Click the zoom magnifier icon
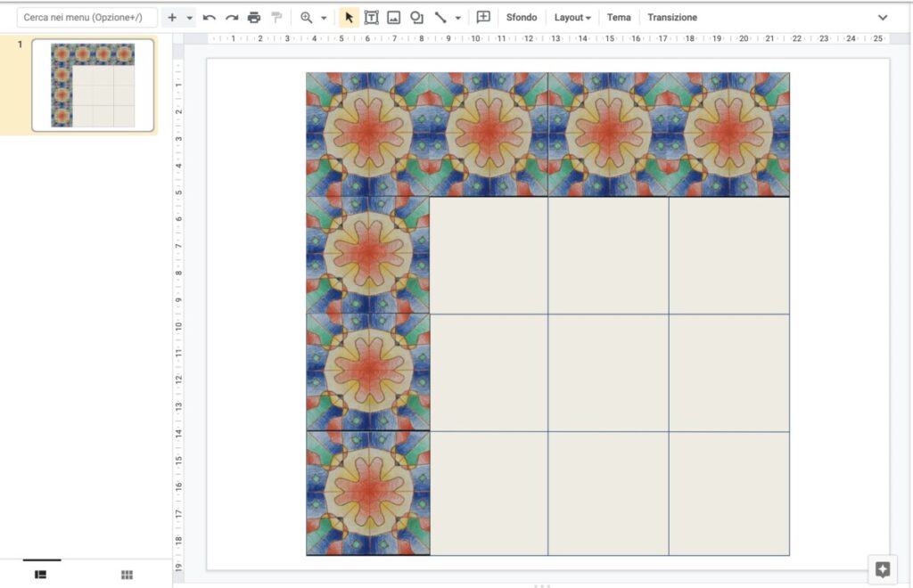 point(307,18)
